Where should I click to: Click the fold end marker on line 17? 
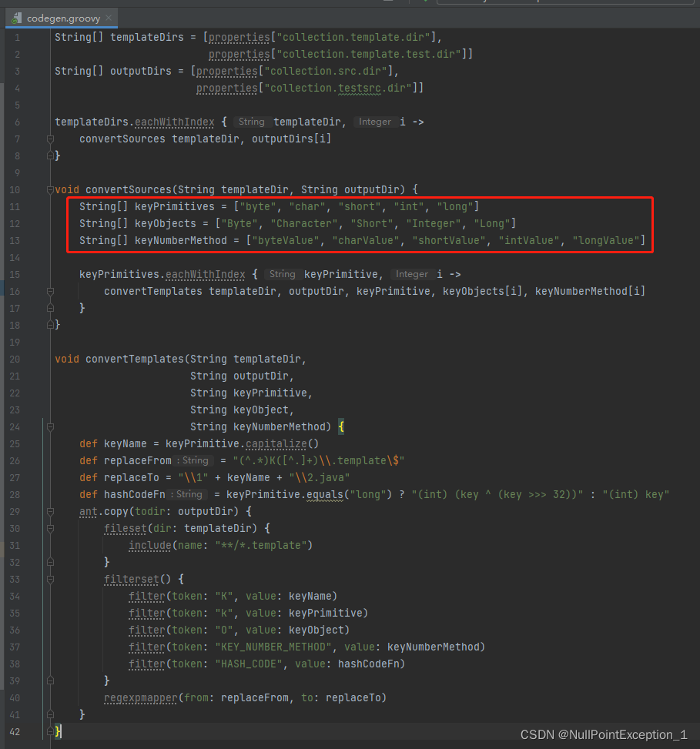click(50, 308)
